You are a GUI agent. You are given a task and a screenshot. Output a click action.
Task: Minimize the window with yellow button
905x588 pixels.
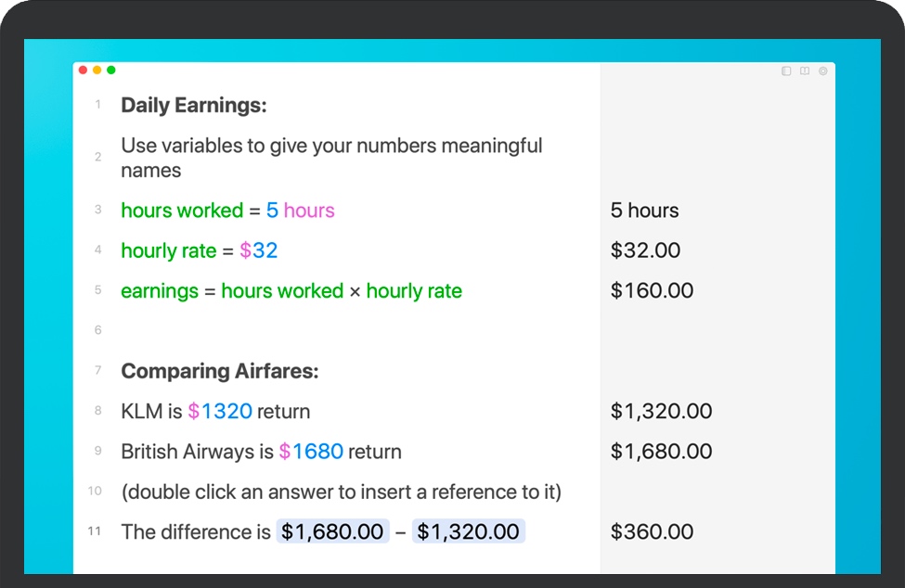[x=97, y=70]
